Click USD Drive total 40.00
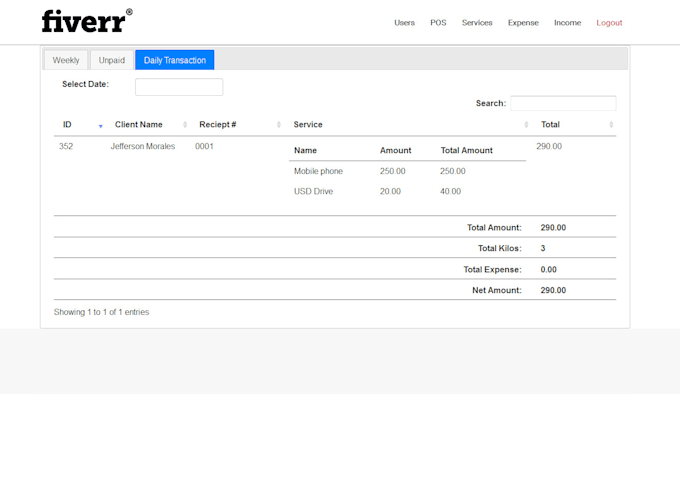 coord(451,192)
